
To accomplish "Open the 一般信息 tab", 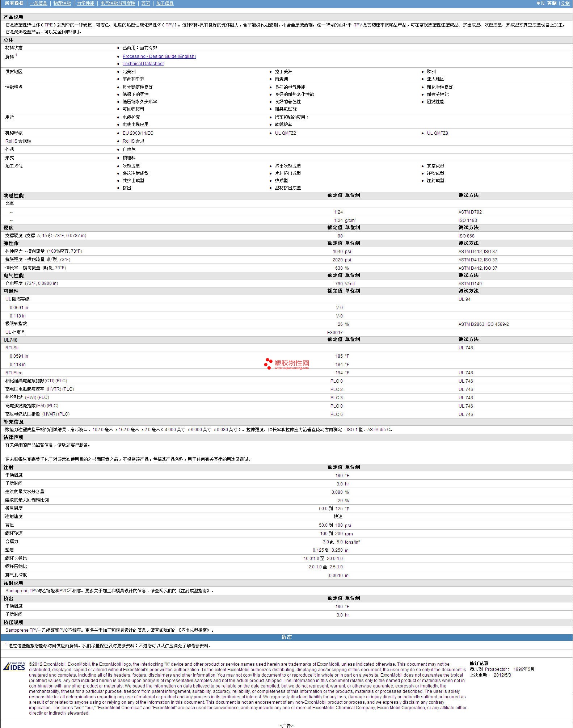I will coord(38,3).
